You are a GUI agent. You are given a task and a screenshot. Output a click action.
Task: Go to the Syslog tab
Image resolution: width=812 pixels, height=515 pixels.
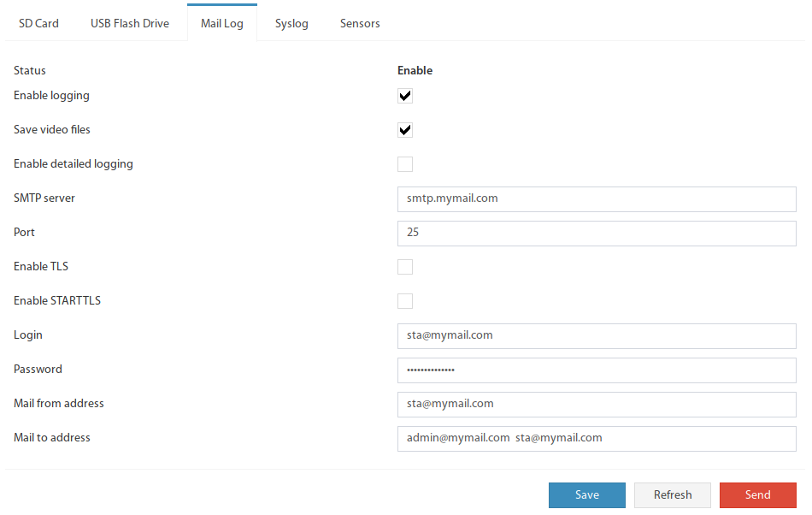point(291,23)
